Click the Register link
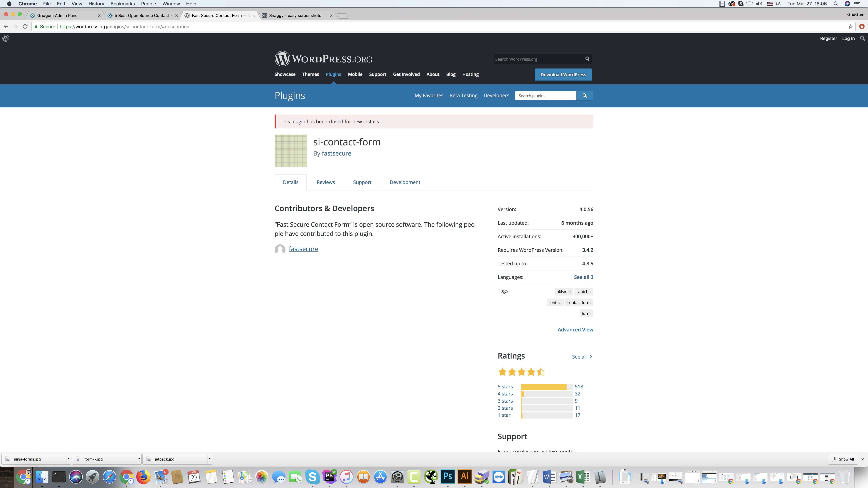868x488 pixels. click(828, 38)
